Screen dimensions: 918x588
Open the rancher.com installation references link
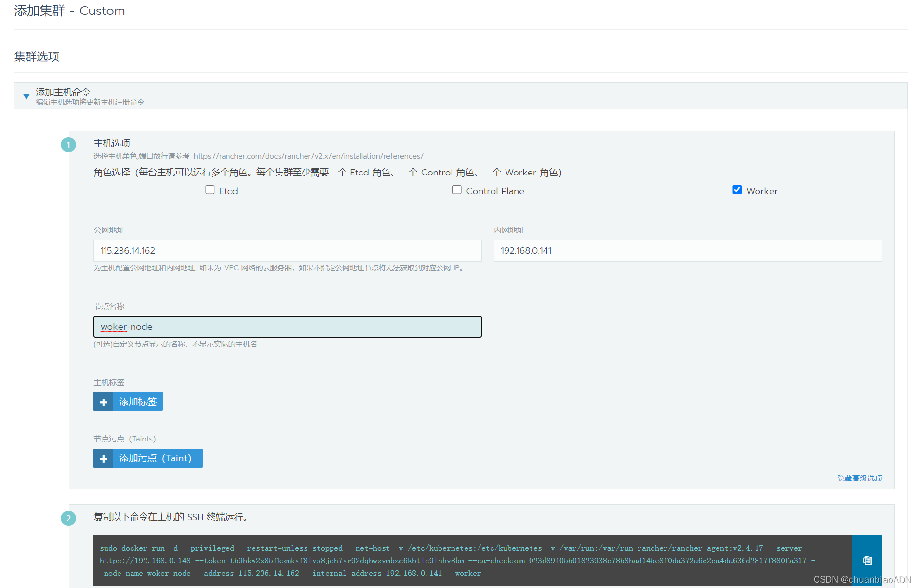click(308, 156)
